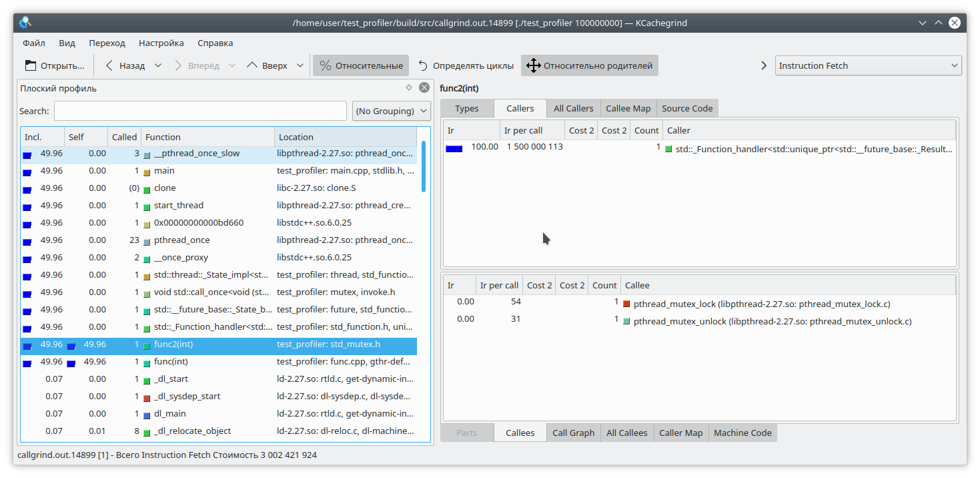Click the red color box of pthread_mutex_lock

point(626,304)
